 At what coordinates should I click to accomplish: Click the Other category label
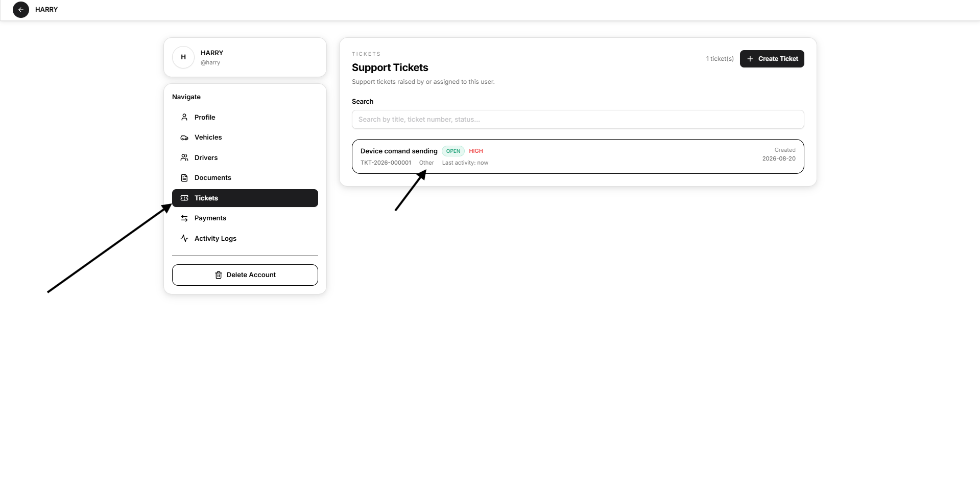426,163
